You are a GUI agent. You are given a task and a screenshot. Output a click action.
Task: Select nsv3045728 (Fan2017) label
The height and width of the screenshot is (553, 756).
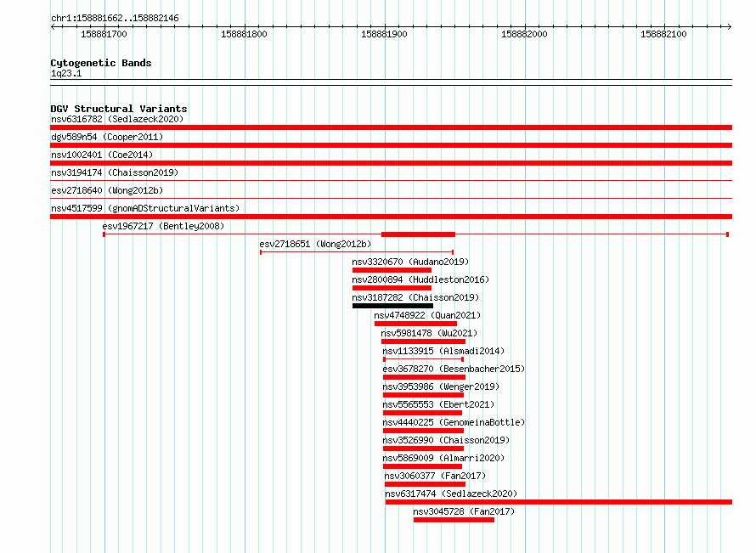pyautogui.click(x=464, y=511)
